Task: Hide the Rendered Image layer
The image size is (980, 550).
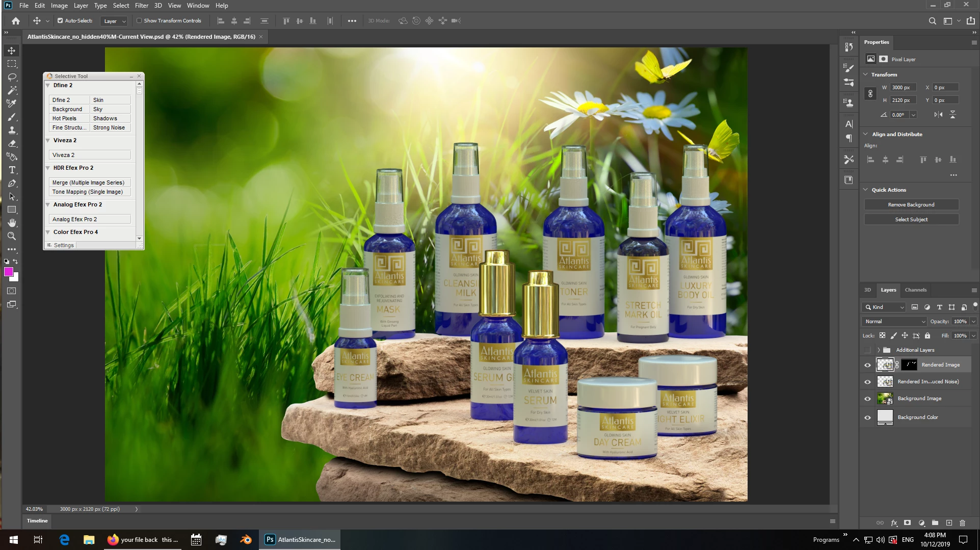Action: [x=867, y=365]
